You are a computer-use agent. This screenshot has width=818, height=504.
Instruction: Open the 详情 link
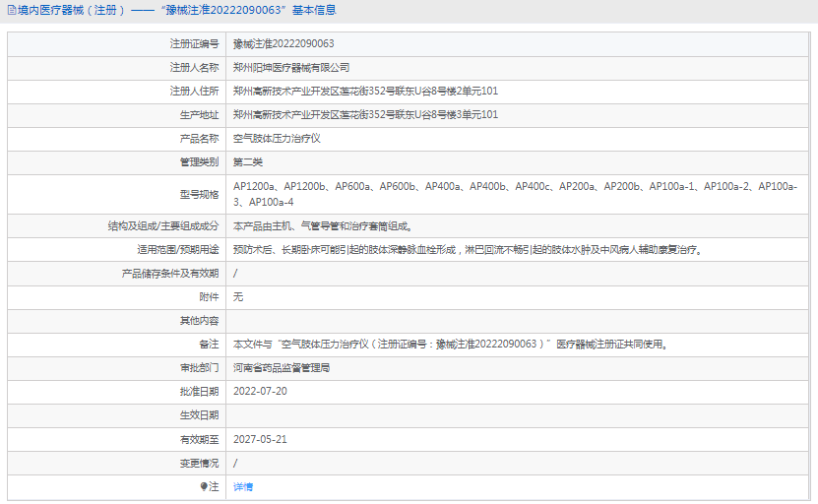(243, 487)
